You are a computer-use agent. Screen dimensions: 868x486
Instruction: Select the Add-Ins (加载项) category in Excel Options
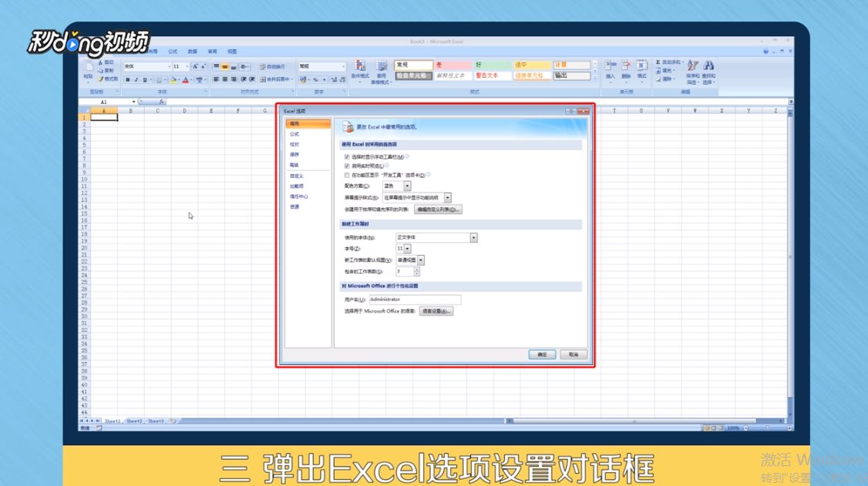[x=297, y=186]
